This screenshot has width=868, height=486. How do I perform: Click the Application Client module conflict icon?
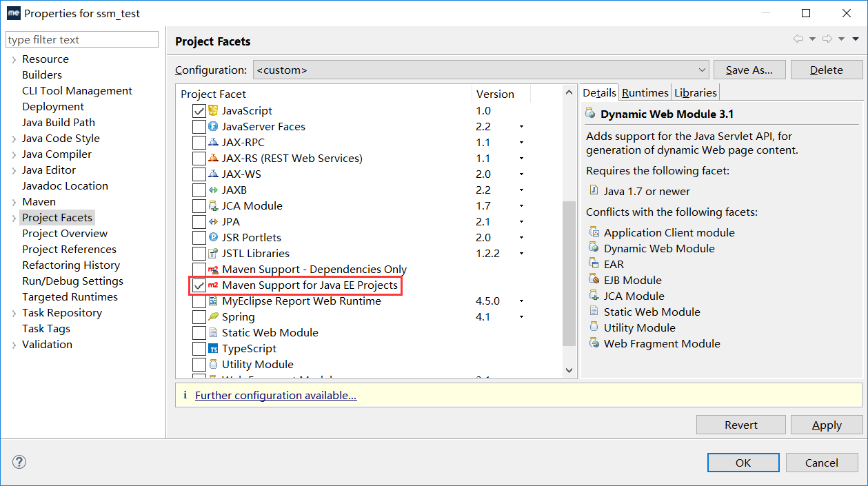(x=594, y=232)
